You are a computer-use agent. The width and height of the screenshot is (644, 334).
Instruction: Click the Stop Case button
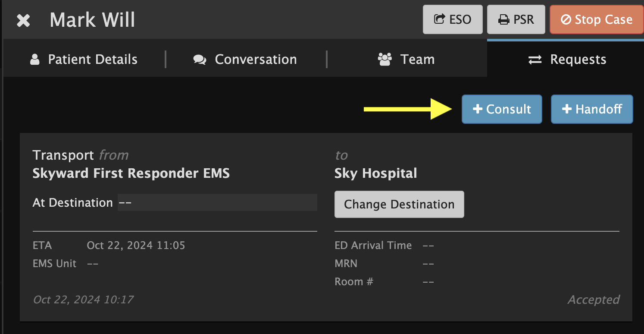(597, 19)
